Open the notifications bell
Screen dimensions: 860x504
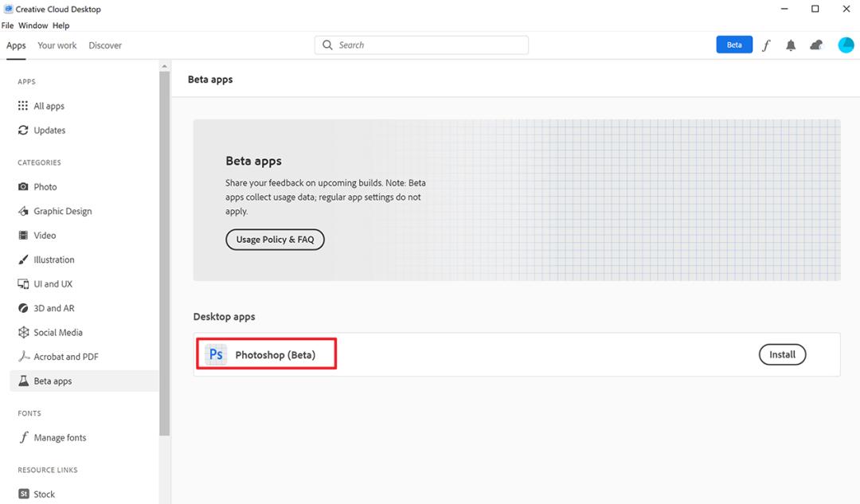pos(791,45)
